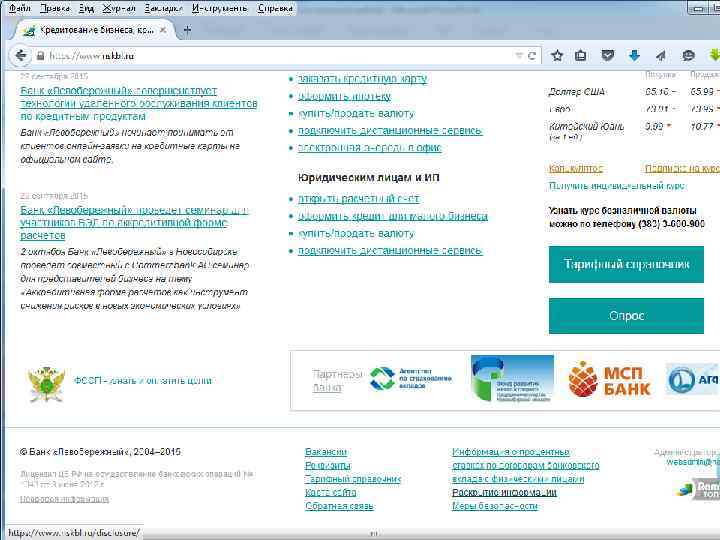720x540 pixels.
Task: Click the МСП Банк partner logo
Action: 610,379
